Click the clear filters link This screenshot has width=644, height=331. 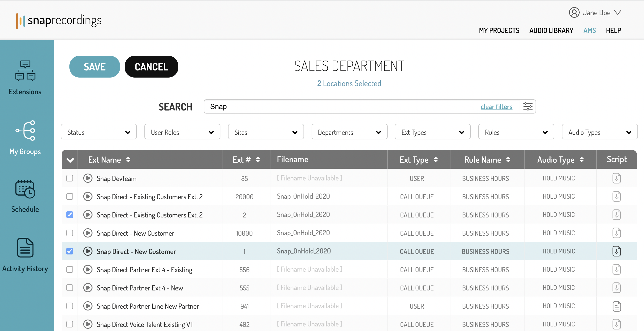(496, 107)
